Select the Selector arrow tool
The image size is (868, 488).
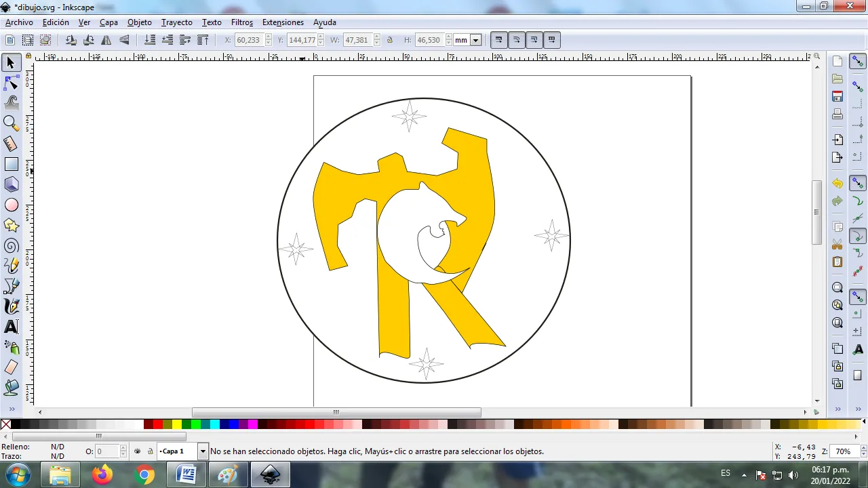point(11,62)
